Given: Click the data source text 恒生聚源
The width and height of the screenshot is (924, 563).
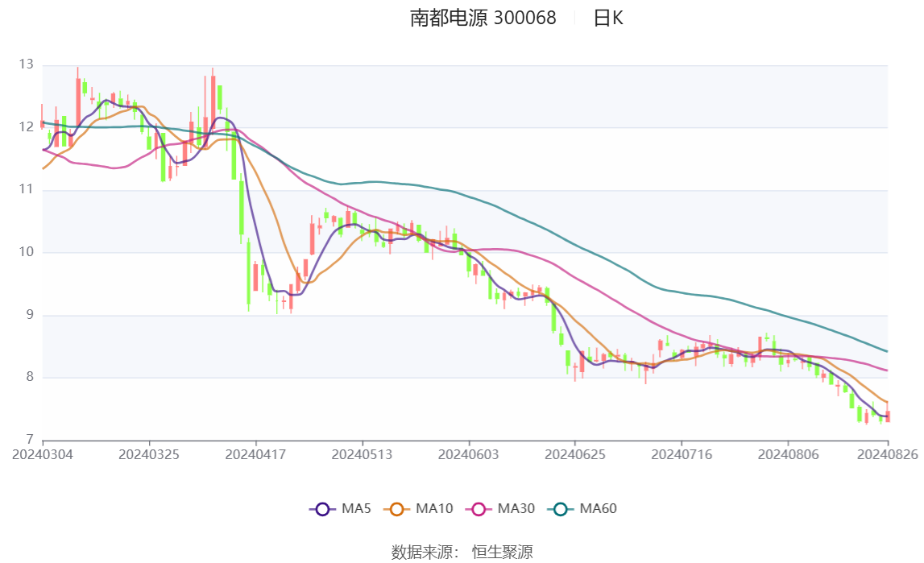Looking at the screenshot, I should pyautogui.click(x=503, y=552).
